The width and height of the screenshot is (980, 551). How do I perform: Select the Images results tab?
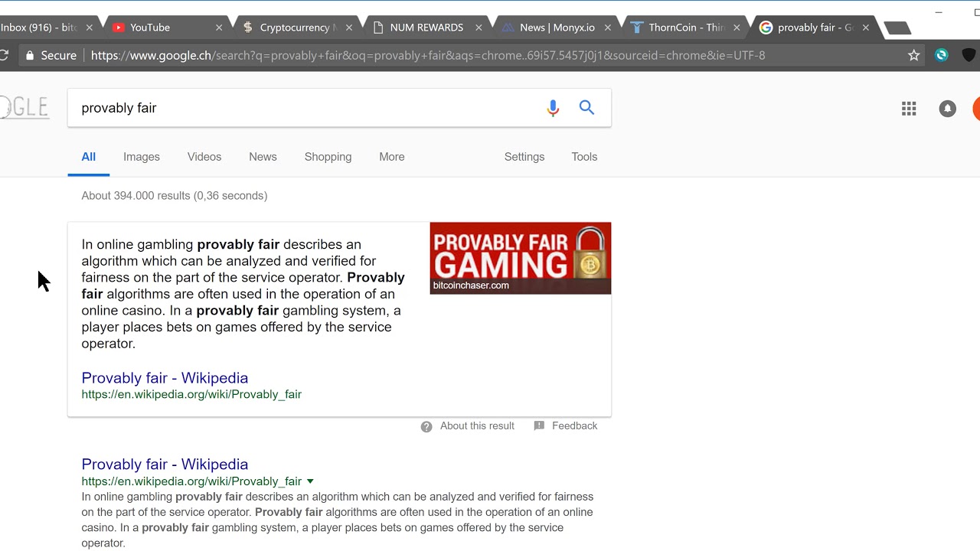click(142, 157)
